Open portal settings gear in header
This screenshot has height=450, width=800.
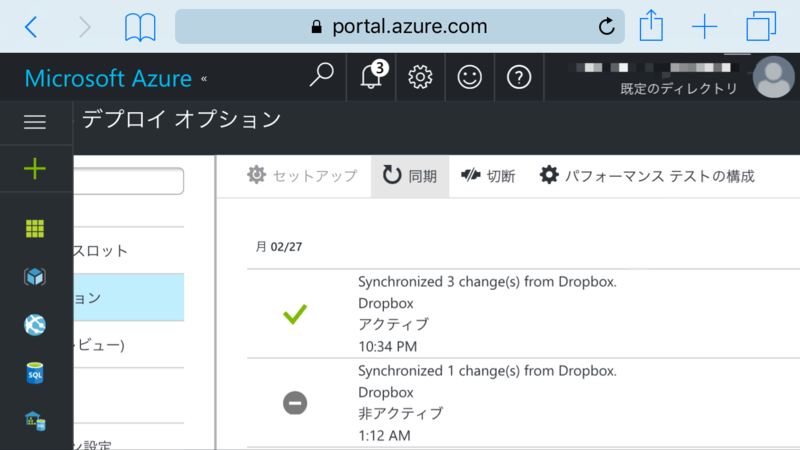(420, 77)
